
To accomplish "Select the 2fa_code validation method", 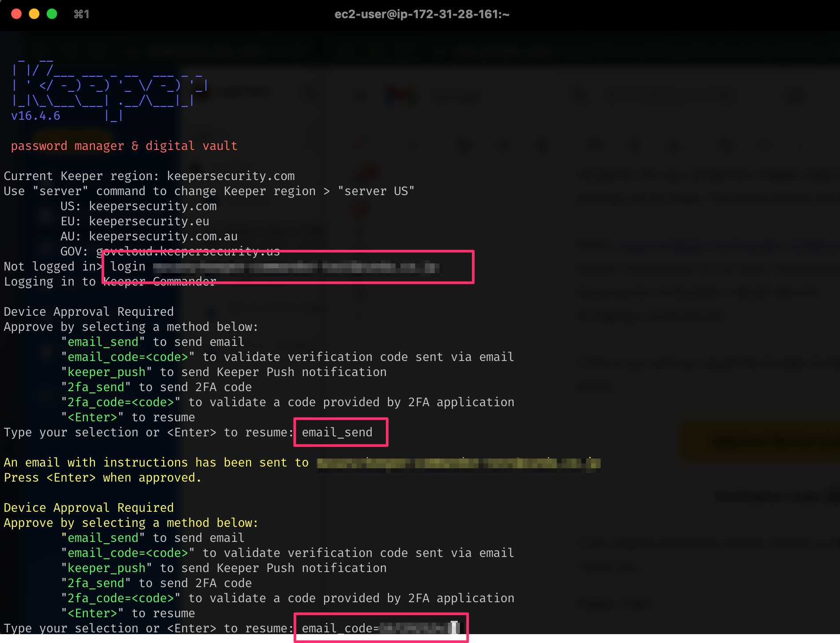I will pyautogui.click(x=120, y=402).
